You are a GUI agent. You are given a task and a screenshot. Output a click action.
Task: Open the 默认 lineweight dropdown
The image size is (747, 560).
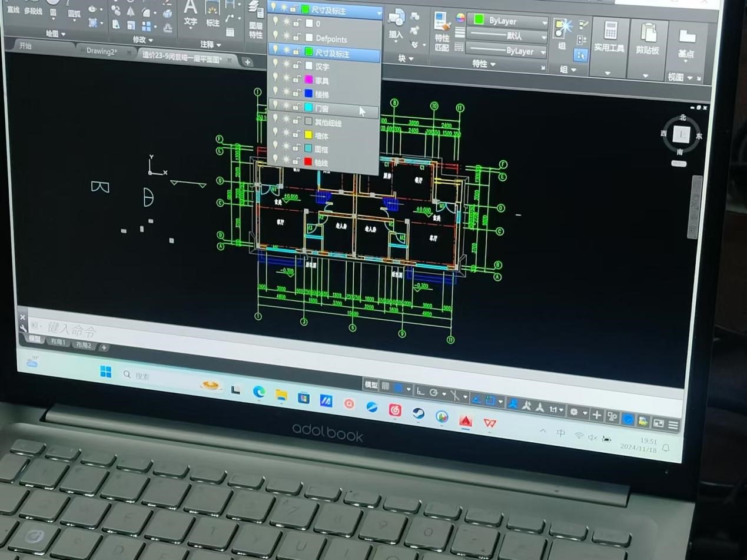(x=545, y=38)
